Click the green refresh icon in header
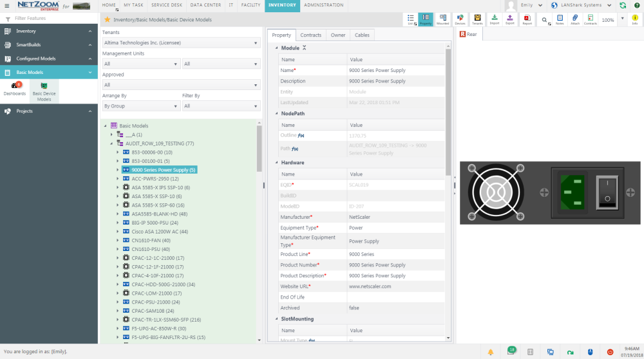Image resolution: width=644 pixels, height=359 pixels. (x=623, y=5)
